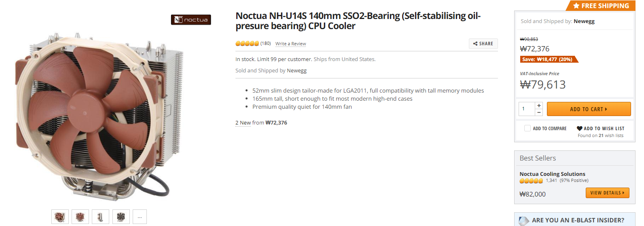This screenshot has height=226, width=644.
Task: Click the Noctua brand logo
Action: 191,19
